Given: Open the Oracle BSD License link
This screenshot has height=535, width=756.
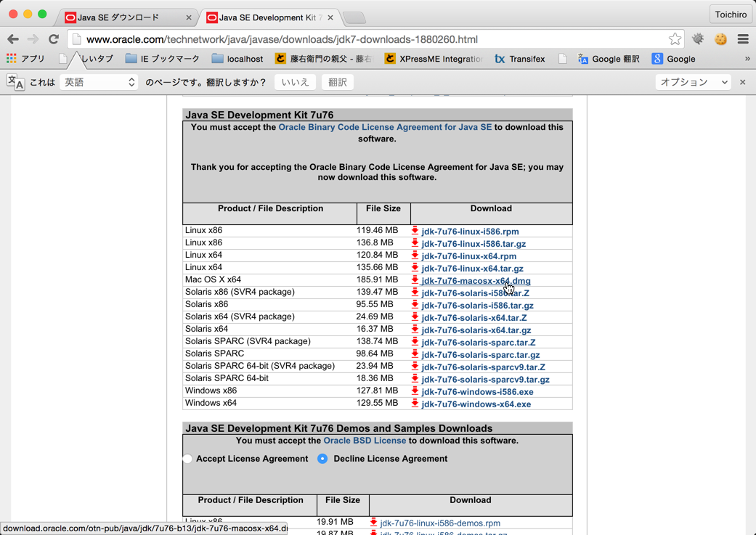Looking at the screenshot, I should [365, 441].
